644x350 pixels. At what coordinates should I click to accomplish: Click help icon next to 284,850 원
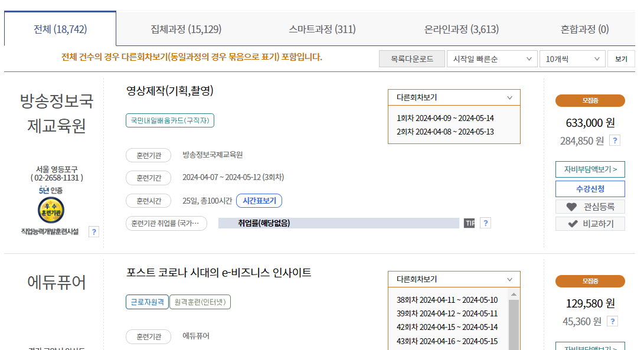pyautogui.click(x=614, y=140)
